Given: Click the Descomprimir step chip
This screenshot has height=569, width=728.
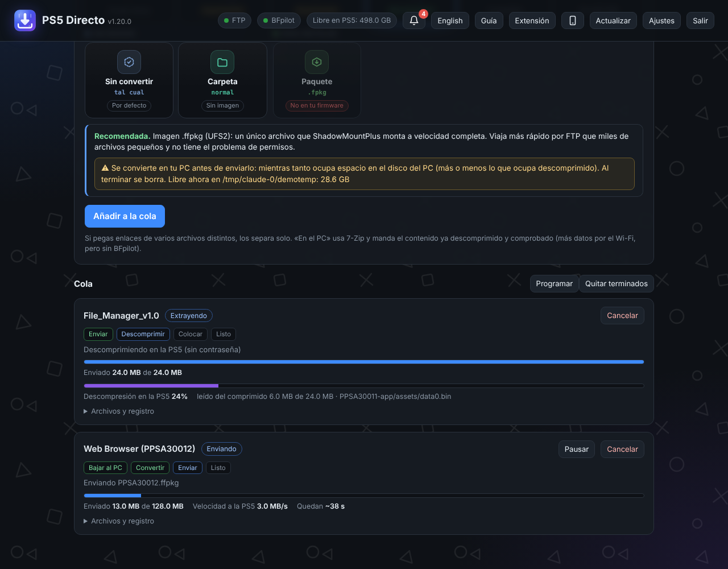Looking at the screenshot, I should (x=143, y=334).
